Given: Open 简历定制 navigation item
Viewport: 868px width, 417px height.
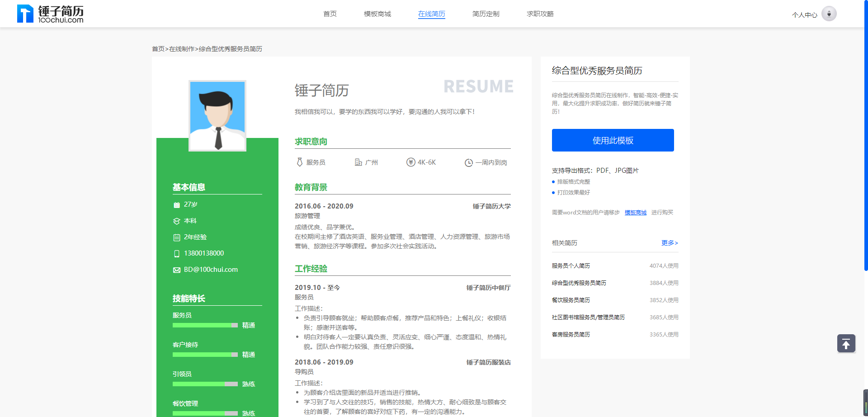Looking at the screenshot, I should pyautogui.click(x=486, y=14).
